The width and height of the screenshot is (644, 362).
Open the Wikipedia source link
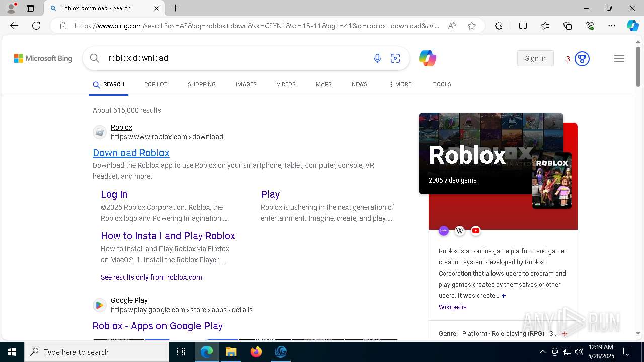pyautogui.click(x=453, y=307)
